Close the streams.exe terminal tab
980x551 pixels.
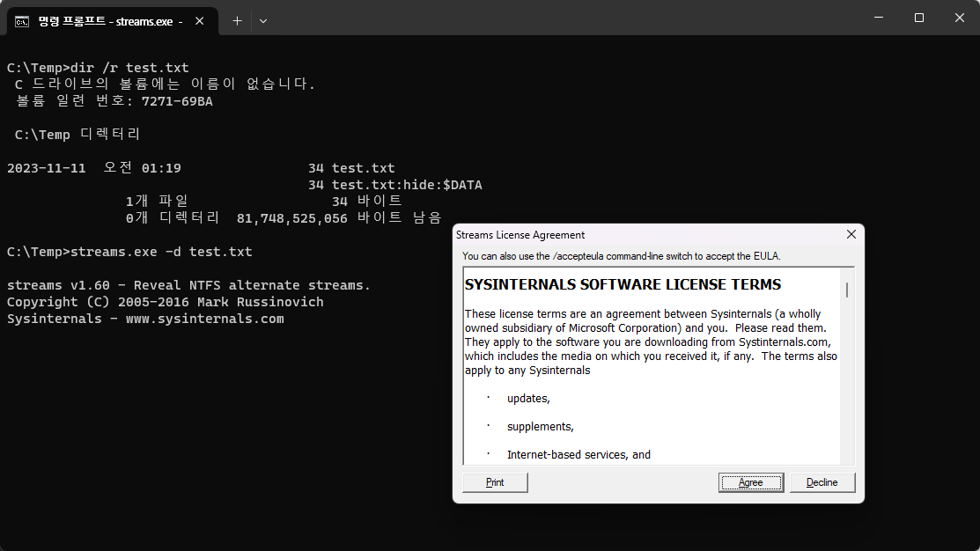pyautogui.click(x=199, y=20)
